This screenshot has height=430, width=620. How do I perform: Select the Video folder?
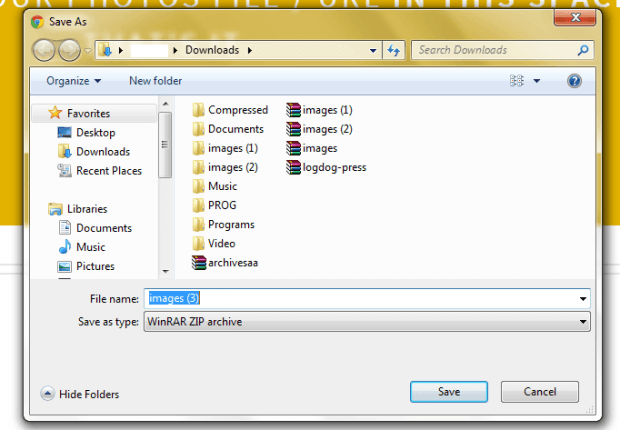214,244
